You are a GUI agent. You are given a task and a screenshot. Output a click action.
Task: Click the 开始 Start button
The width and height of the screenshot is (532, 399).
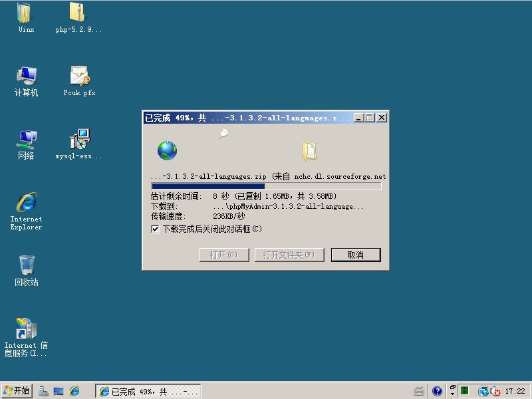[x=17, y=391]
